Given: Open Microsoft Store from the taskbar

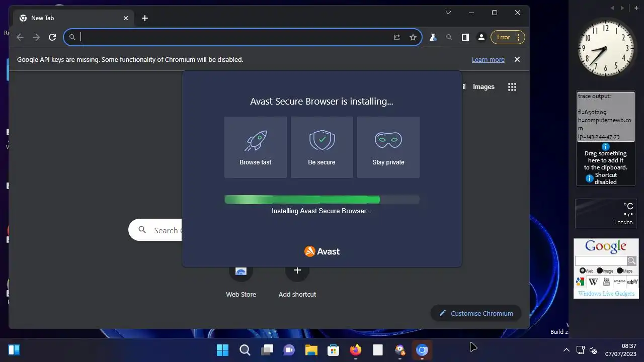Looking at the screenshot, I should tap(334, 350).
